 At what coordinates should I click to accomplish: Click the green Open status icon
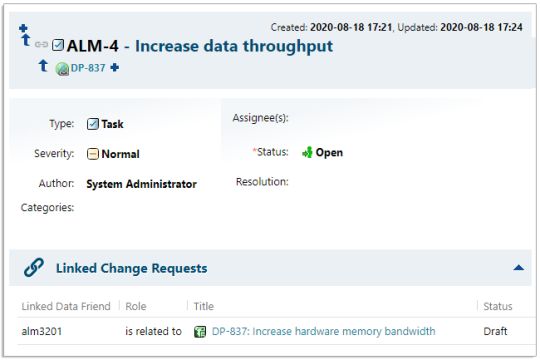307,152
